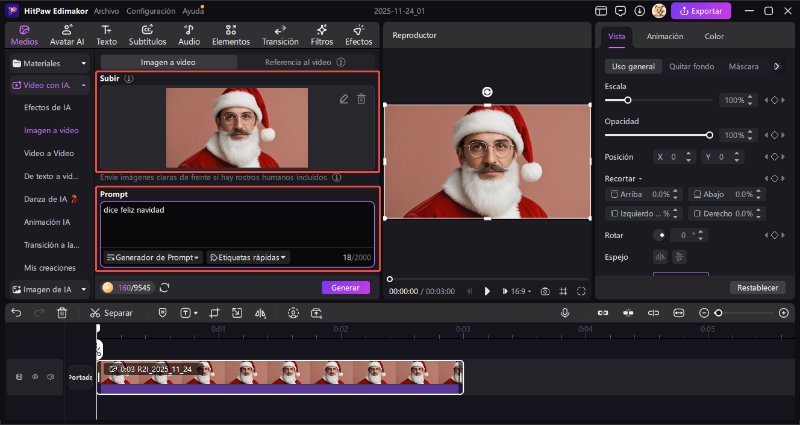
Task: Toggle Escala keyframe diamond
Action: point(774,101)
